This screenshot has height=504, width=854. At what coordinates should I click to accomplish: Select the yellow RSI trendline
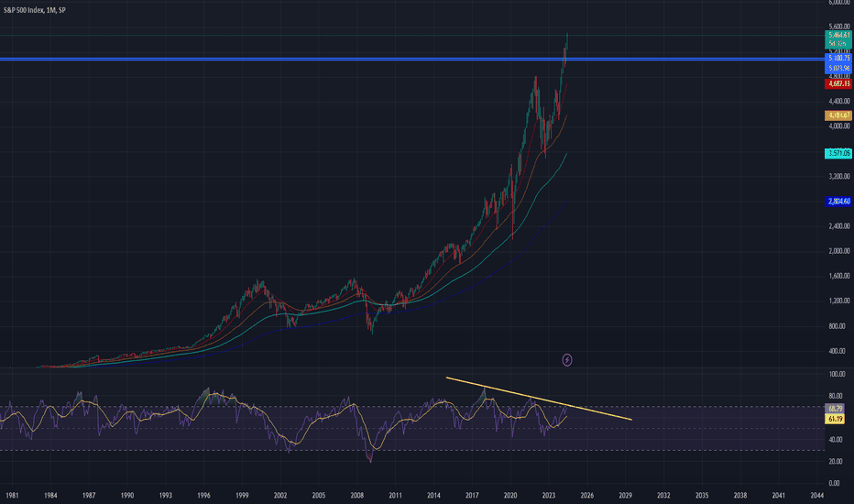(539, 399)
